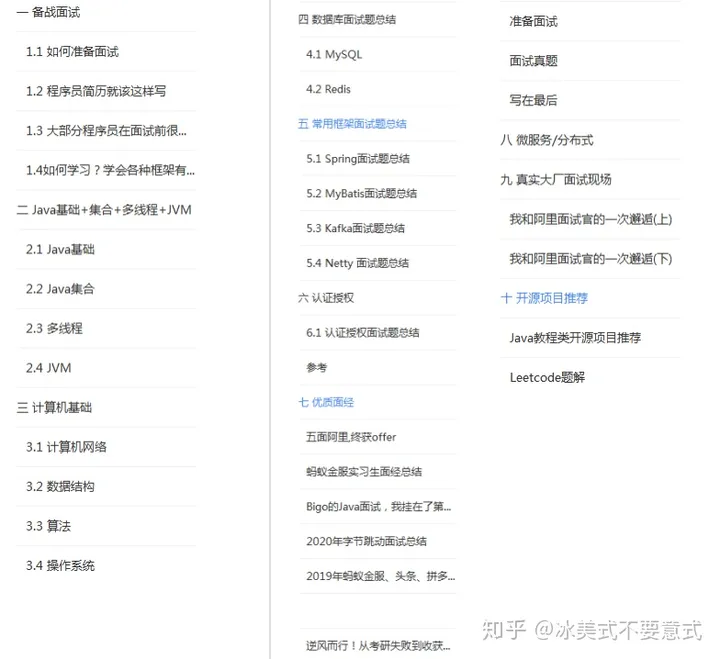720x659 pixels.
Task: Open 3.2 数据结构
Action: point(60,486)
